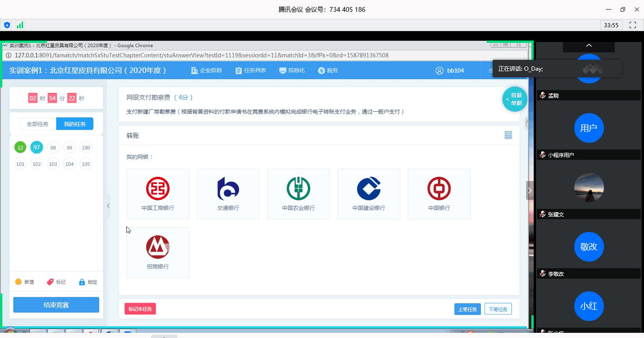Open the 企业信息 menu
This screenshot has height=338, width=644.
click(206, 70)
